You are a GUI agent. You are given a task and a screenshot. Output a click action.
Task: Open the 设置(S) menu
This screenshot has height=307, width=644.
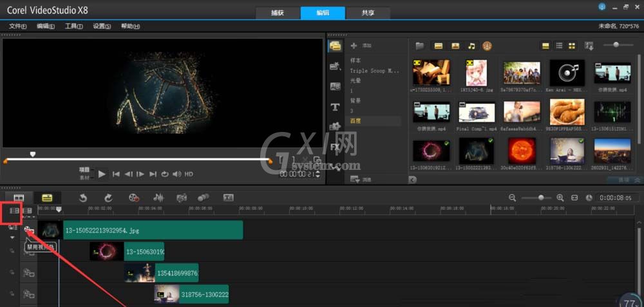pos(102,26)
